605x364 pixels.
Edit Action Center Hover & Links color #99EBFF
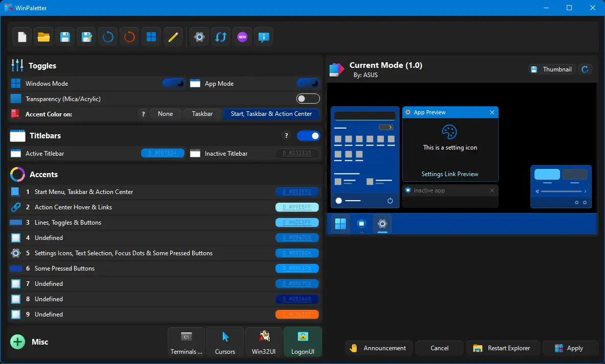[x=297, y=207]
